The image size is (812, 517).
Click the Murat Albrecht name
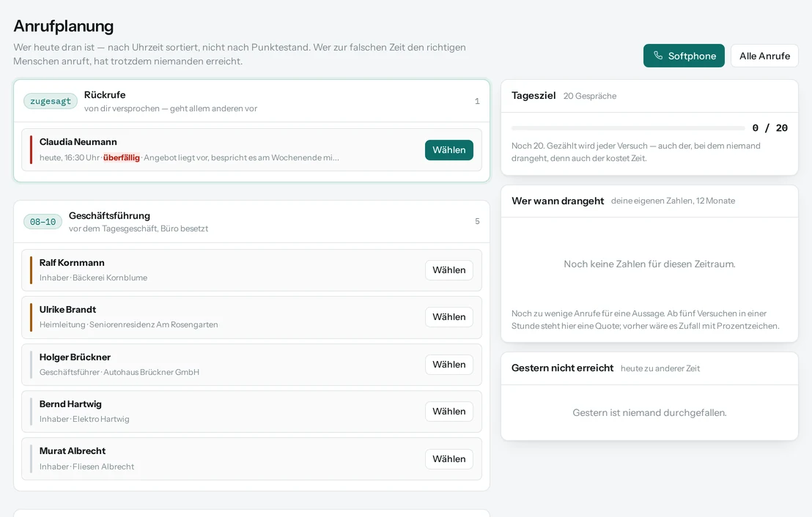point(73,451)
